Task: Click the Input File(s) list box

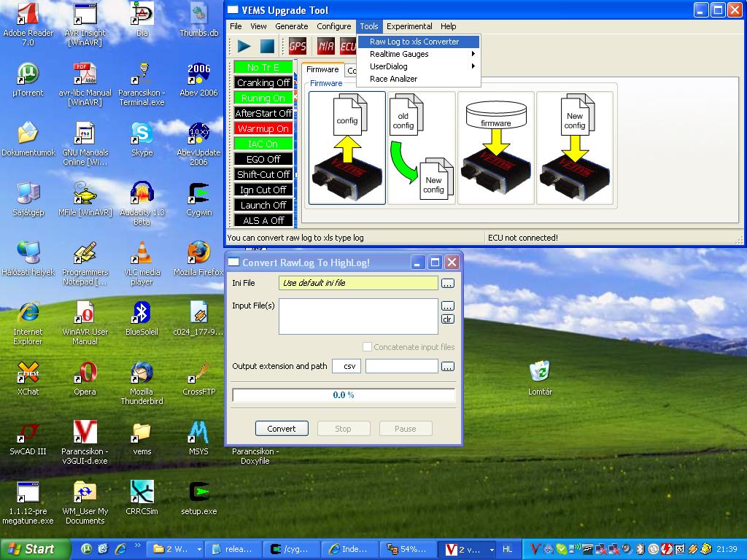Action: point(358,316)
